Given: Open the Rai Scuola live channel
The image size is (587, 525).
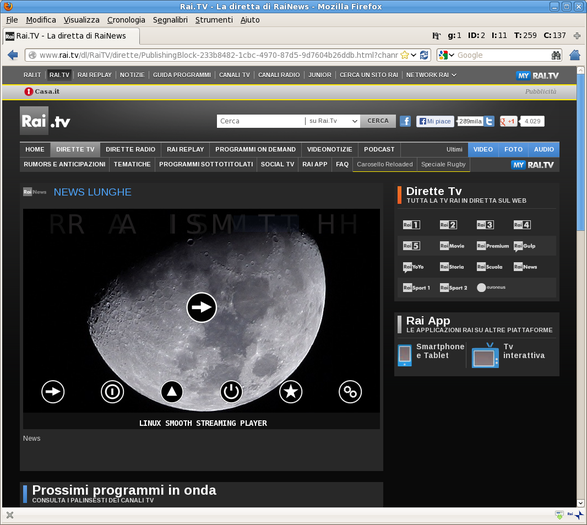Looking at the screenshot, I should [489, 267].
